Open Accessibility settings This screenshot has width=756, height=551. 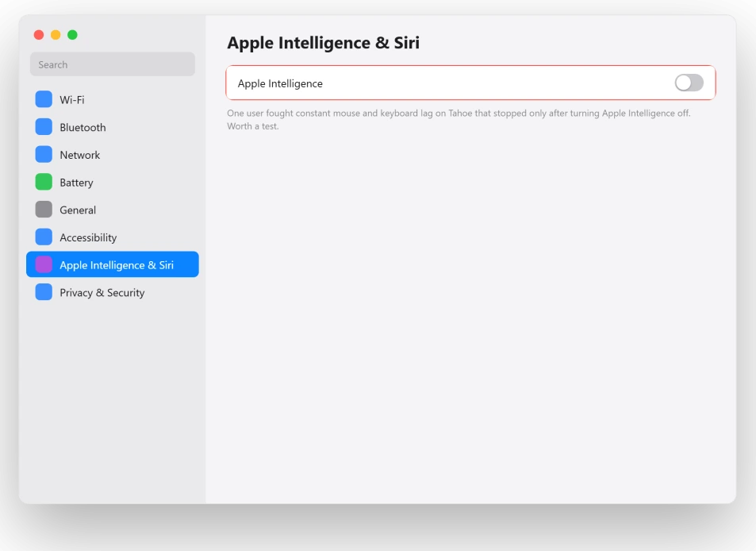(113, 237)
